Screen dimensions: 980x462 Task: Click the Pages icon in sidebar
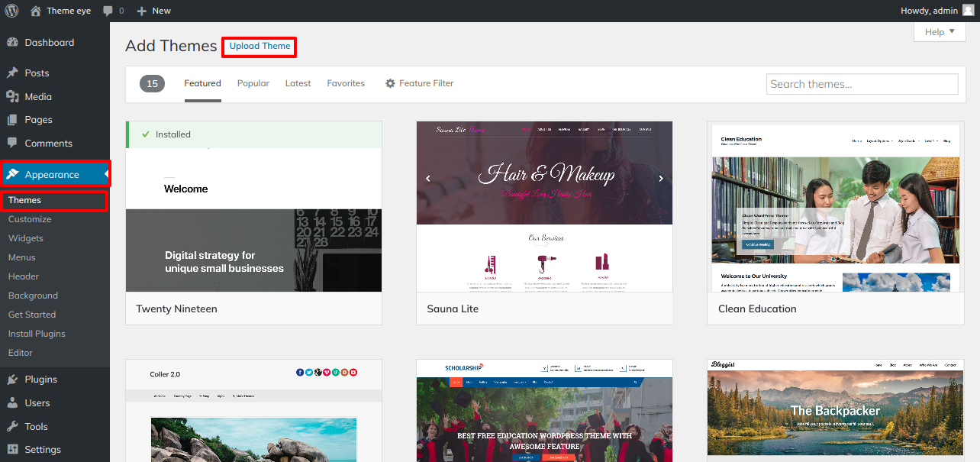click(x=12, y=120)
